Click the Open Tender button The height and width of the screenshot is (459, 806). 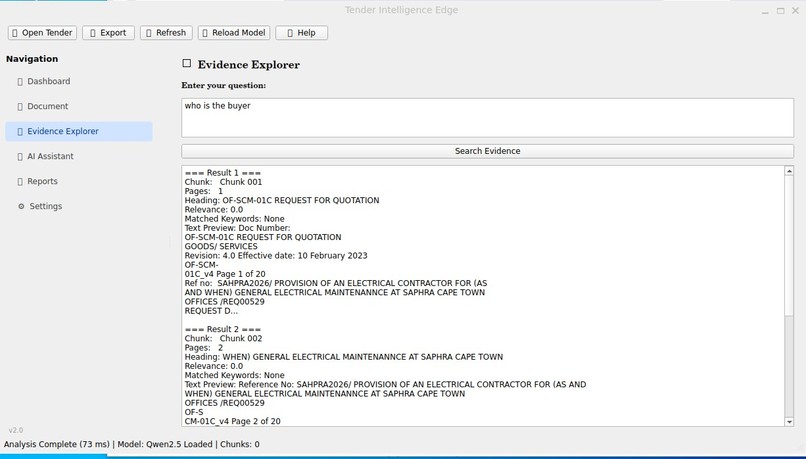coord(42,33)
